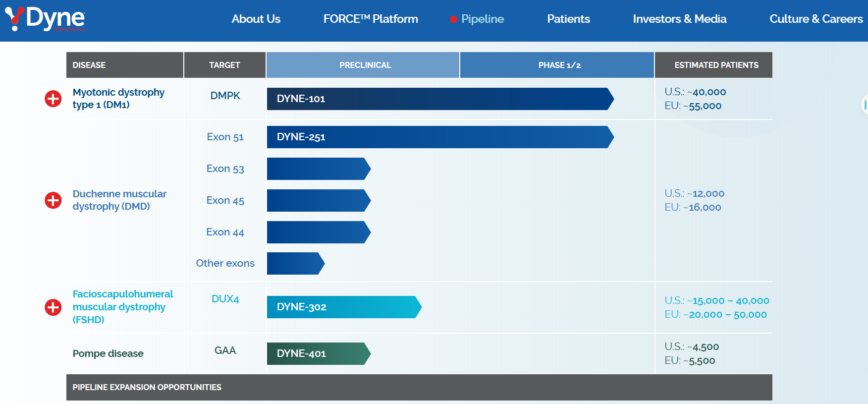Click the Exon 45 target label
This screenshot has width=868, height=404.
click(225, 200)
